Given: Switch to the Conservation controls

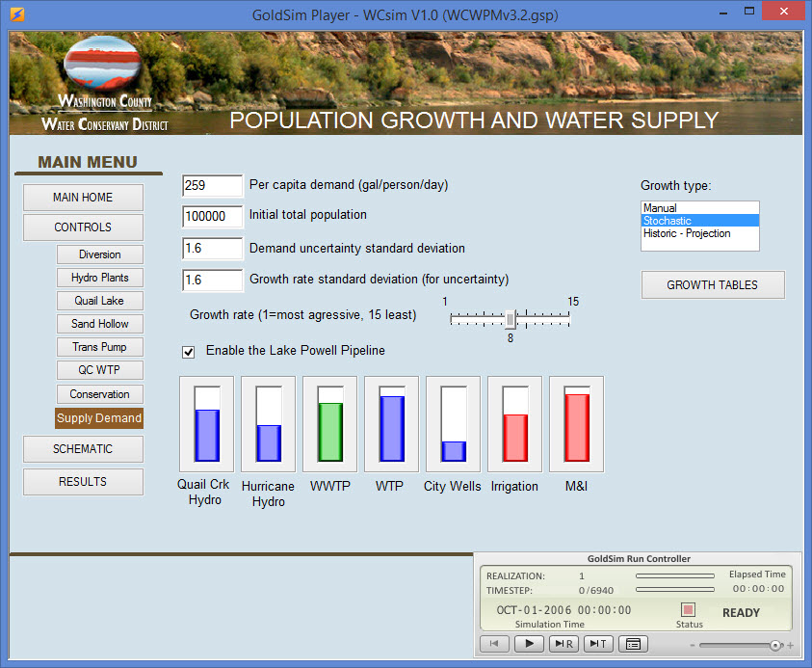Looking at the screenshot, I should pyautogui.click(x=99, y=394).
